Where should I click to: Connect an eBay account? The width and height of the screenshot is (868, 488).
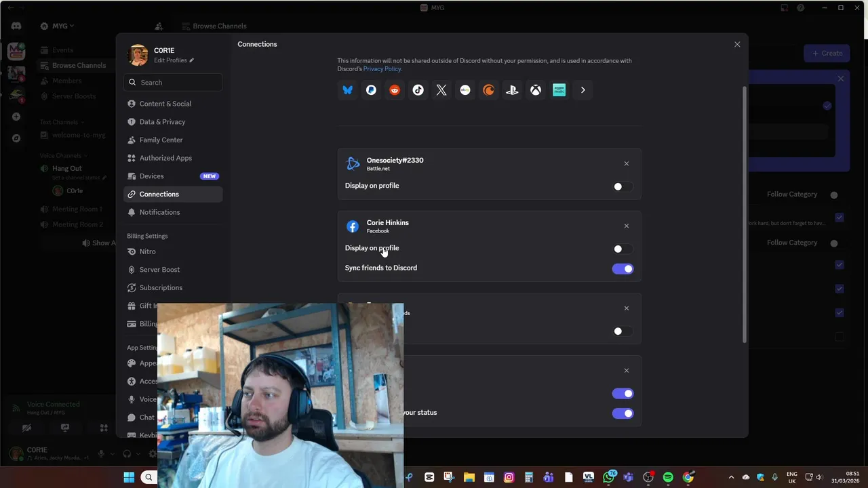point(465,90)
